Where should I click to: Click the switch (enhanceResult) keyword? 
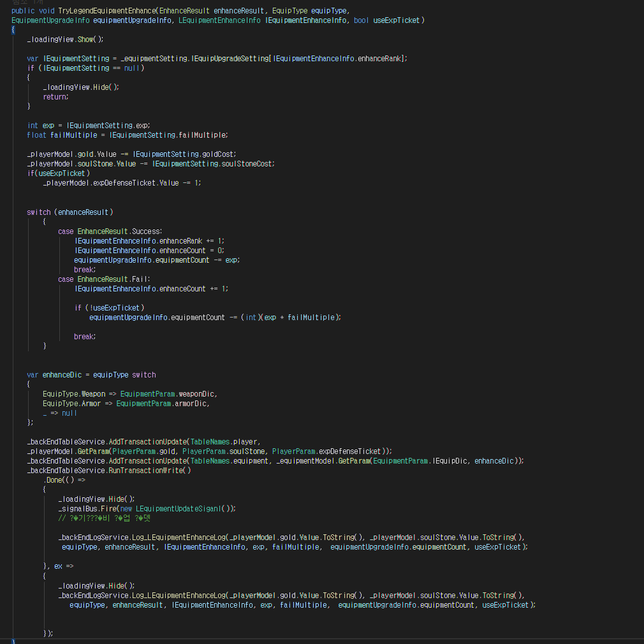[38, 212]
